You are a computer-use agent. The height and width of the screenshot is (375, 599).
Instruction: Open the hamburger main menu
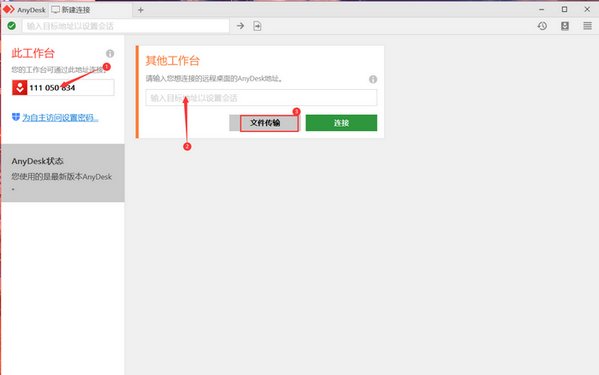click(588, 26)
